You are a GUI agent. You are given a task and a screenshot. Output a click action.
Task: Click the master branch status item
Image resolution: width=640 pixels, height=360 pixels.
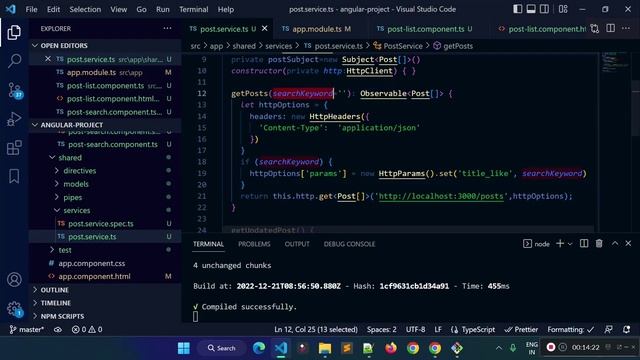pyautogui.click(x=27, y=329)
